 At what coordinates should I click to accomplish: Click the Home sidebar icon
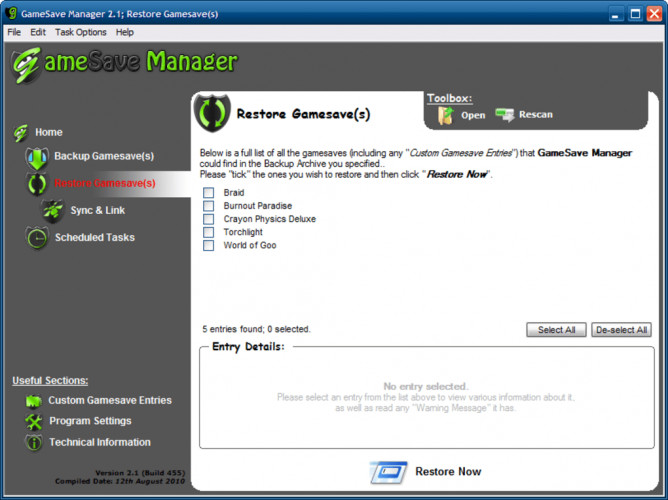click(20, 133)
